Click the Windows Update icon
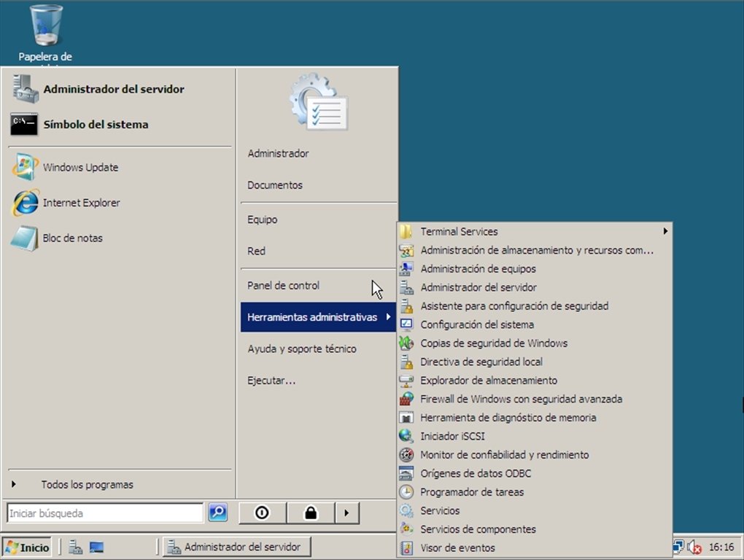 (x=25, y=167)
